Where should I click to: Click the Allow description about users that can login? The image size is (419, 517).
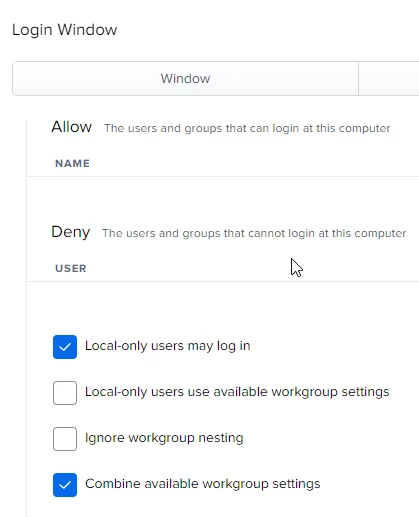(x=247, y=128)
